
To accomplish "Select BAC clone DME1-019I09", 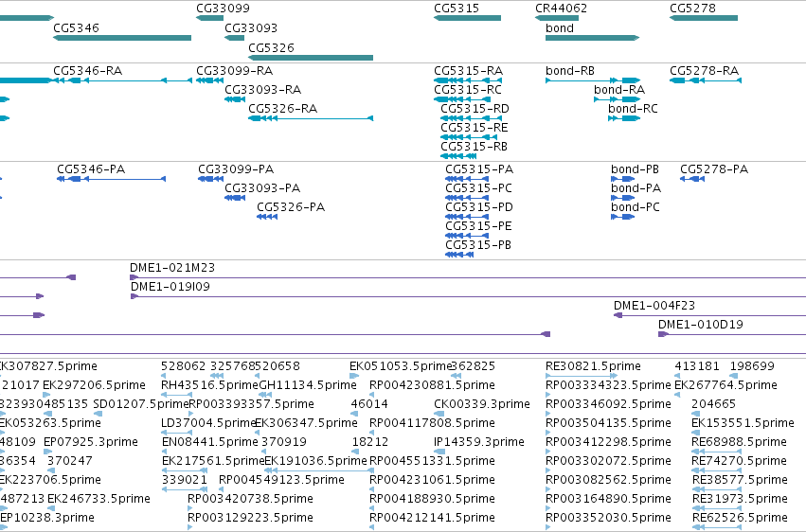I will point(468,297).
